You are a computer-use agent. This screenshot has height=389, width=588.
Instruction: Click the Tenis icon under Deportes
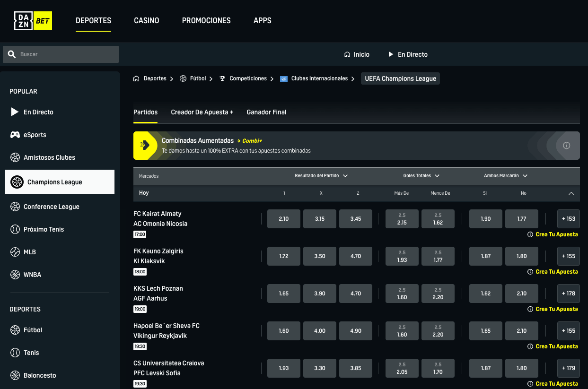tap(15, 353)
